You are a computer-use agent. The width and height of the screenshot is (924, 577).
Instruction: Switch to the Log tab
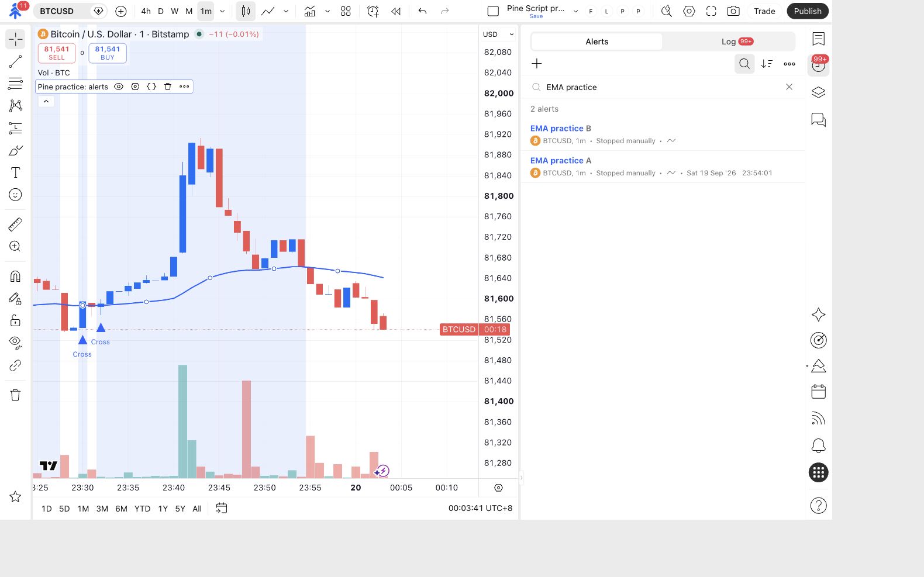coord(729,42)
